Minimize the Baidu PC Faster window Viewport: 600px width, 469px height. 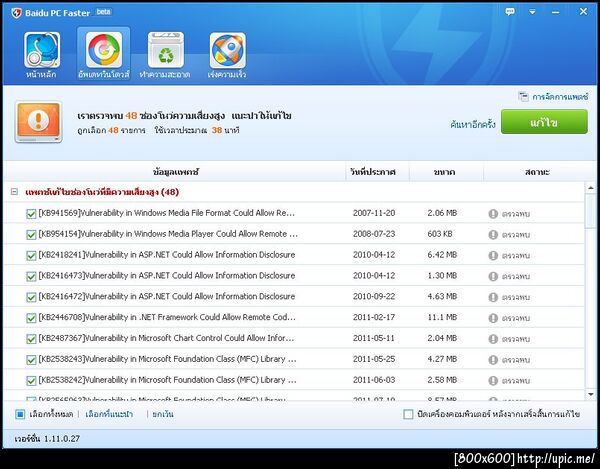556,12
